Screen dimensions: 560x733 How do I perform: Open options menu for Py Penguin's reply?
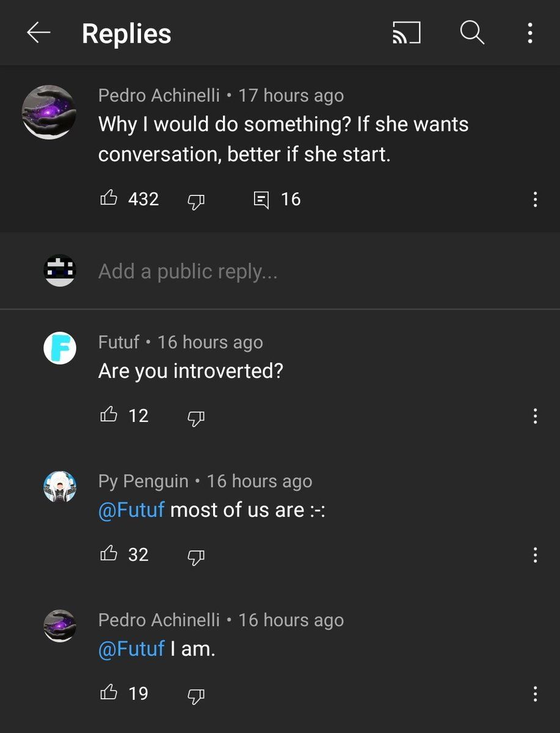[x=535, y=555]
